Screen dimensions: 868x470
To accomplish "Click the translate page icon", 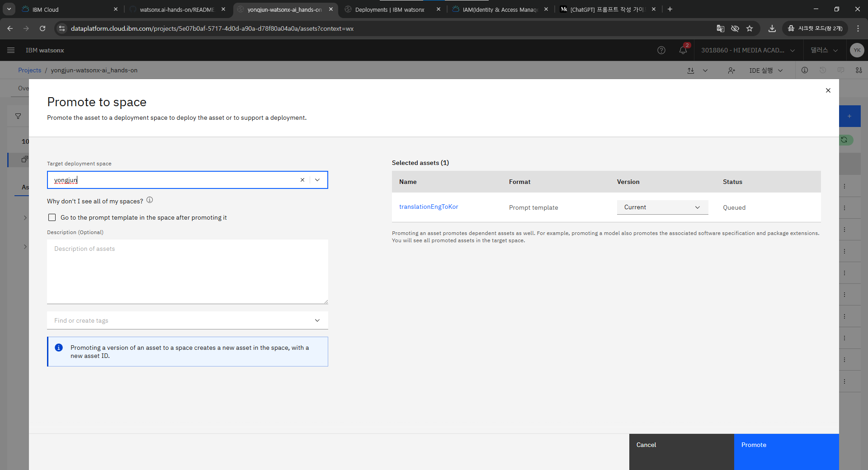I will click(721, 28).
